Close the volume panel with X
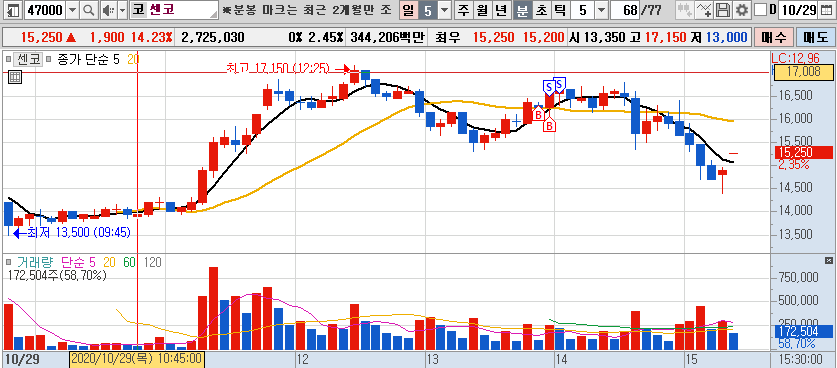The image size is (837, 368). coord(828,260)
